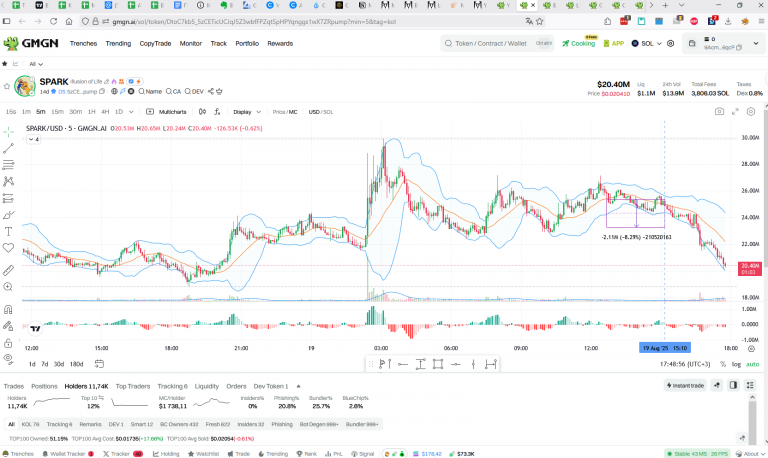Toggle the magnet snap mode

[x=8, y=310]
